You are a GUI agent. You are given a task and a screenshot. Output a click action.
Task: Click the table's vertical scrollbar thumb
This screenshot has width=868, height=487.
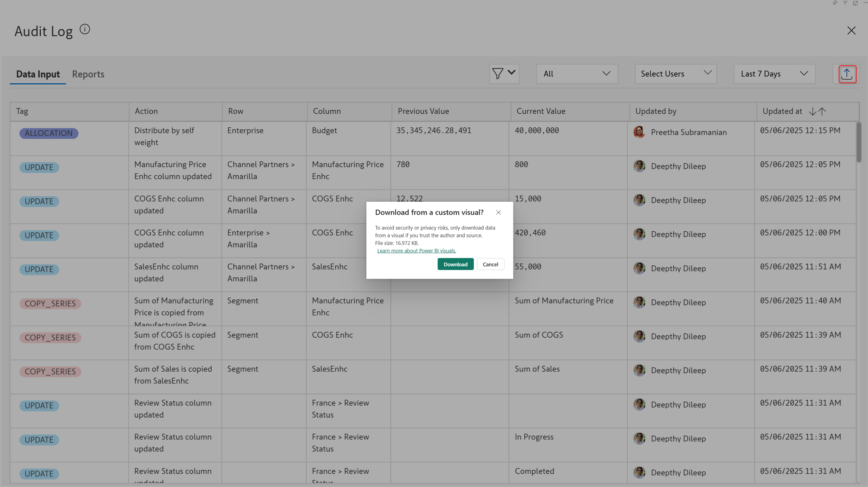[x=859, y=142]
